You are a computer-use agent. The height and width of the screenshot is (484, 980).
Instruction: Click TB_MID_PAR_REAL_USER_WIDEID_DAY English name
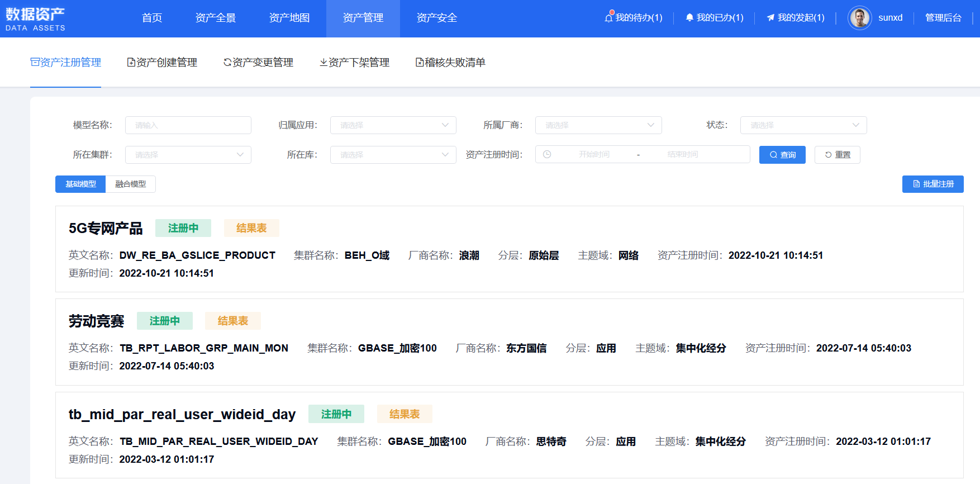click(219, 442)
